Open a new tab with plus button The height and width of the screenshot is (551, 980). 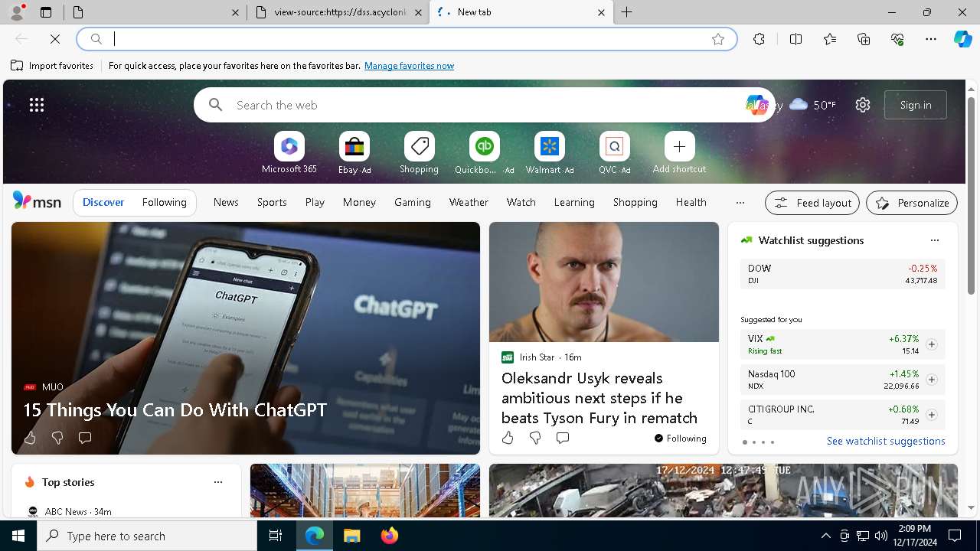coord(627,12)
